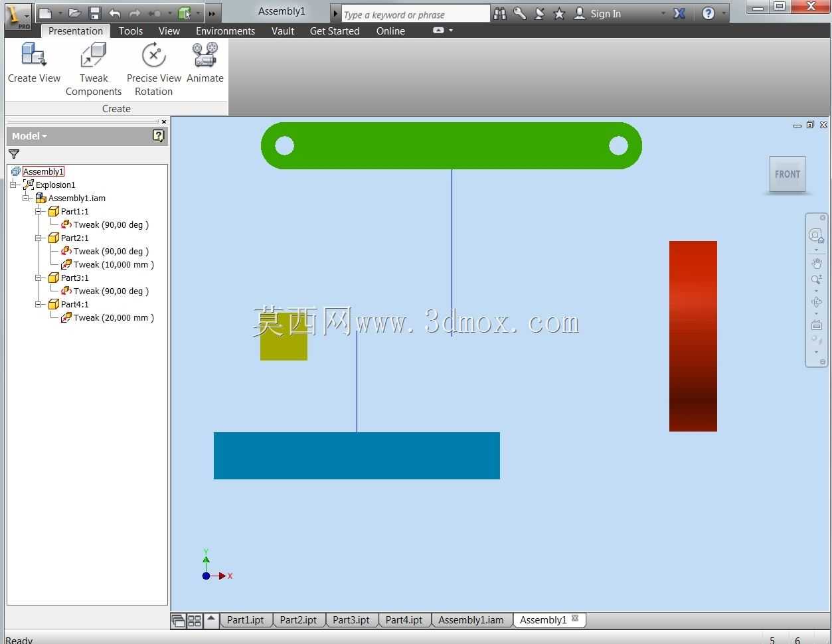832x644 pixels.
Task: Switch to the Part1.ipt document tab
Action: [x=246, y=620]
